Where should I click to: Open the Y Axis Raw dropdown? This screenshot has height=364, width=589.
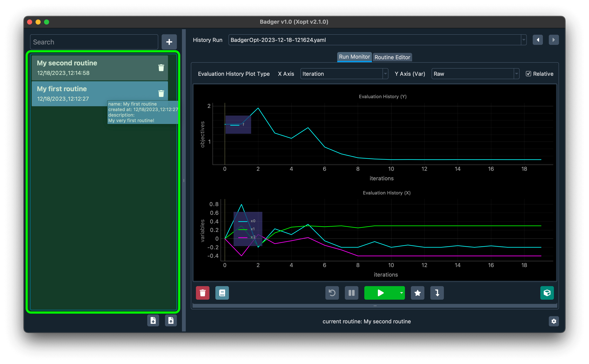[475, 74]
